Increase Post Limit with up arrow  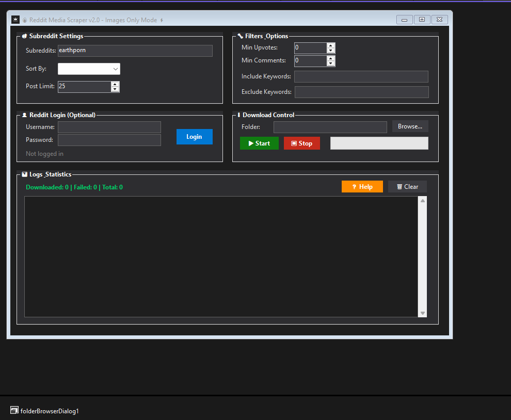(115, 84)
